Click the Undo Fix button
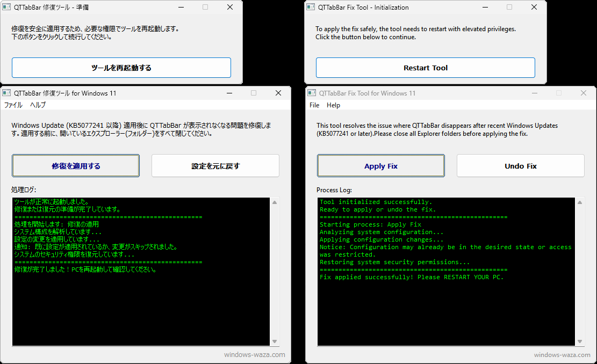The height and width of the screenshot is (364, 597). tap(521, 166)
